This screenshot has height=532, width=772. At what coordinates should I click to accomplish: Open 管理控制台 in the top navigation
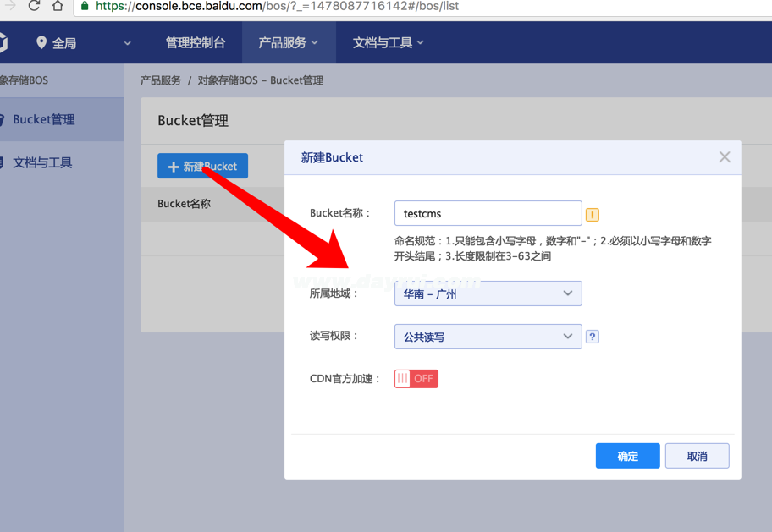196,43
